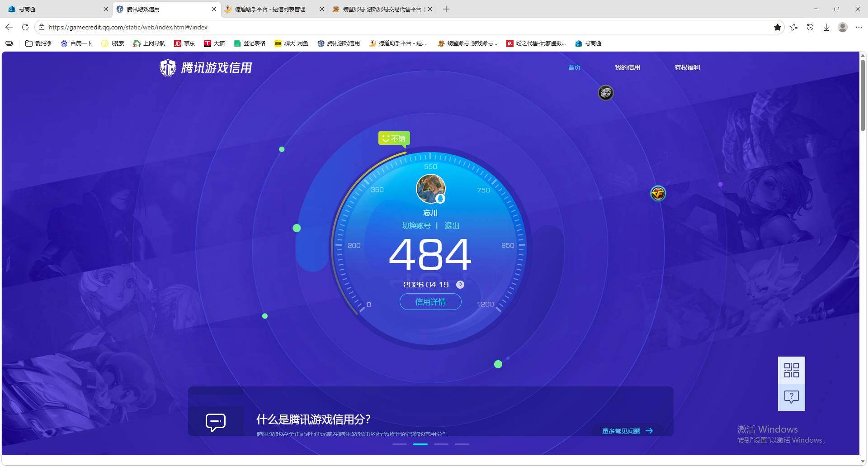The height and width of the screenshot is (467, 868).
Task: Open the QR code panel on the right
Action: point(791,370)
